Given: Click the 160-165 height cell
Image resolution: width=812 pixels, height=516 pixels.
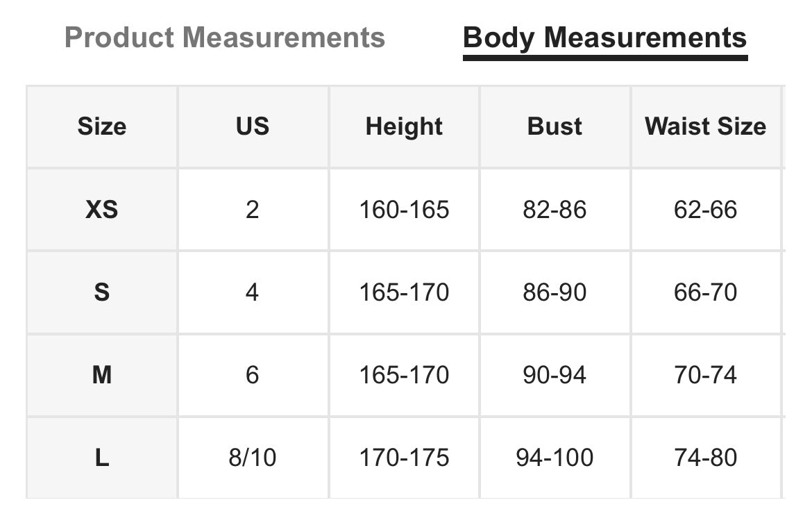Looking at the screenshot, I should coord(404,209).
